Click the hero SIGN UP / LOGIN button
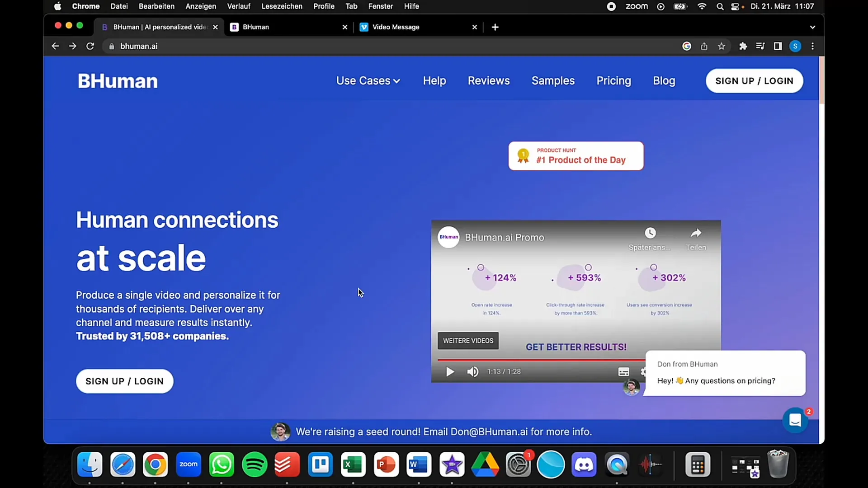Viewport: 868px width, 488px height. pos(124,381)
